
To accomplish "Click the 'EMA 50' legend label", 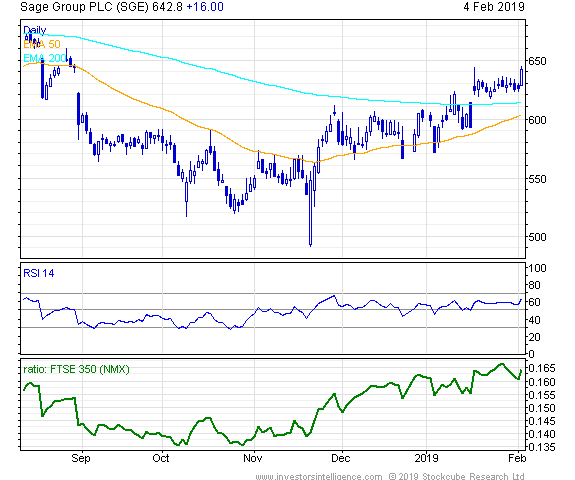I will [x=41, y=44].
